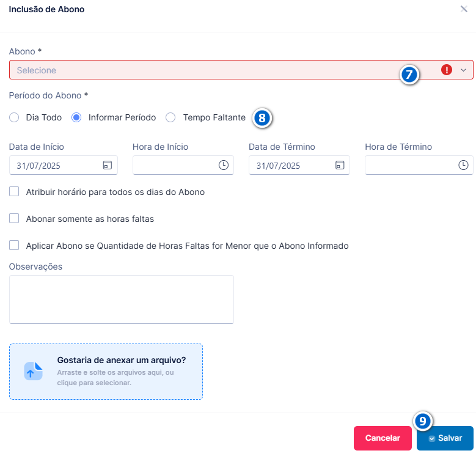This screenshot has width=476, height=456.
Task: Click the red error icon in Abono field
Action: click(447, 70)
